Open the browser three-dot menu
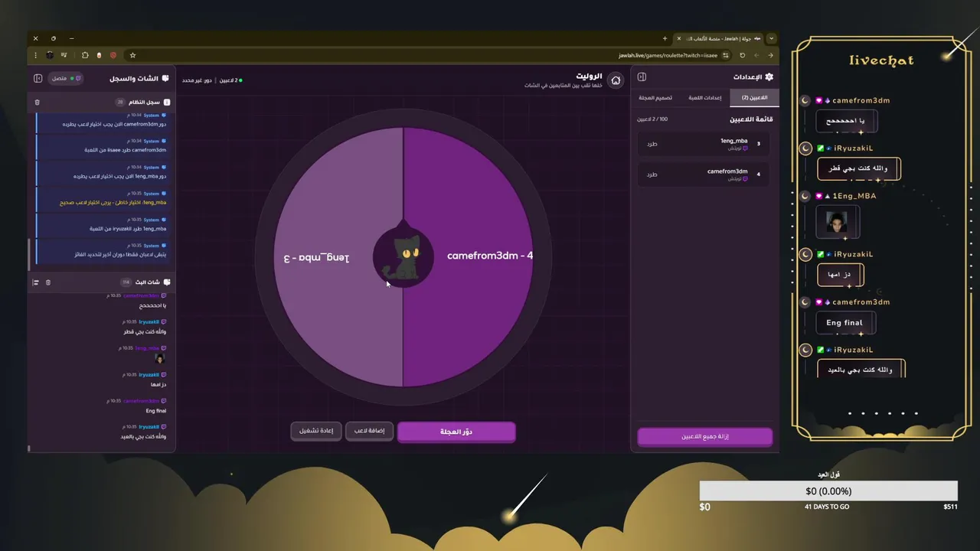 click(35, 55)
